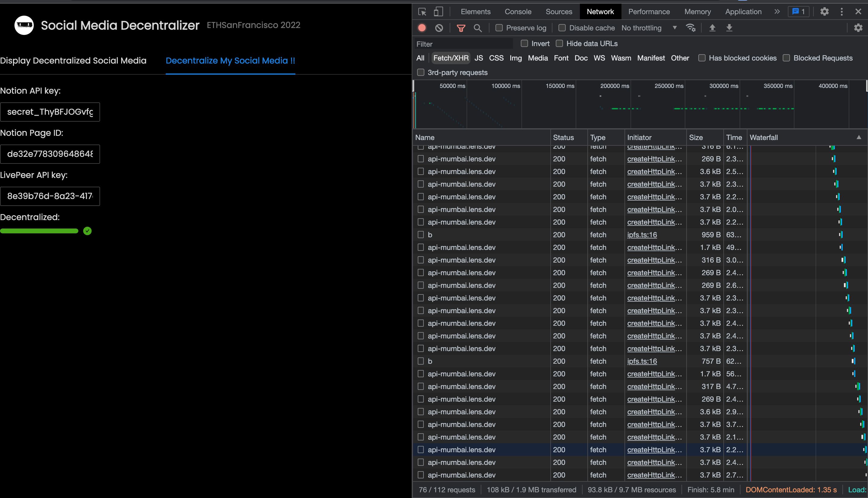Open network search with magnifier icon

tap(477, 28)
